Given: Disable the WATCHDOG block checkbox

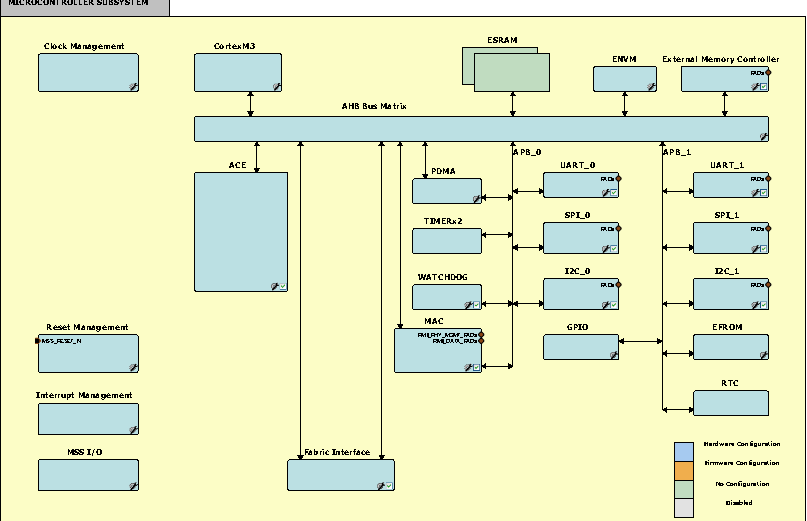Looking at the screenshot, I should [x=476, y=303].
